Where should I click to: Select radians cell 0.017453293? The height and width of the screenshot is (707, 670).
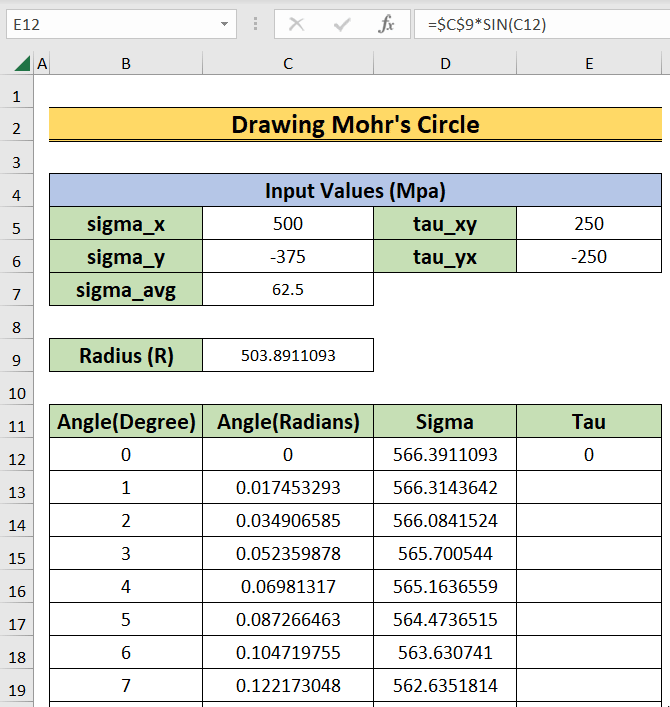[288, 487]
